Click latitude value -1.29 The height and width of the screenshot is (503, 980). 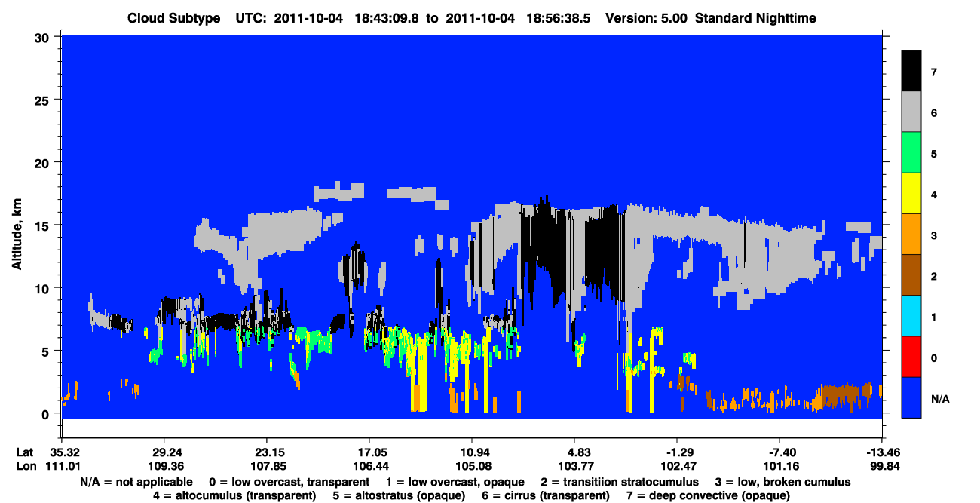[x=677, y=452]
